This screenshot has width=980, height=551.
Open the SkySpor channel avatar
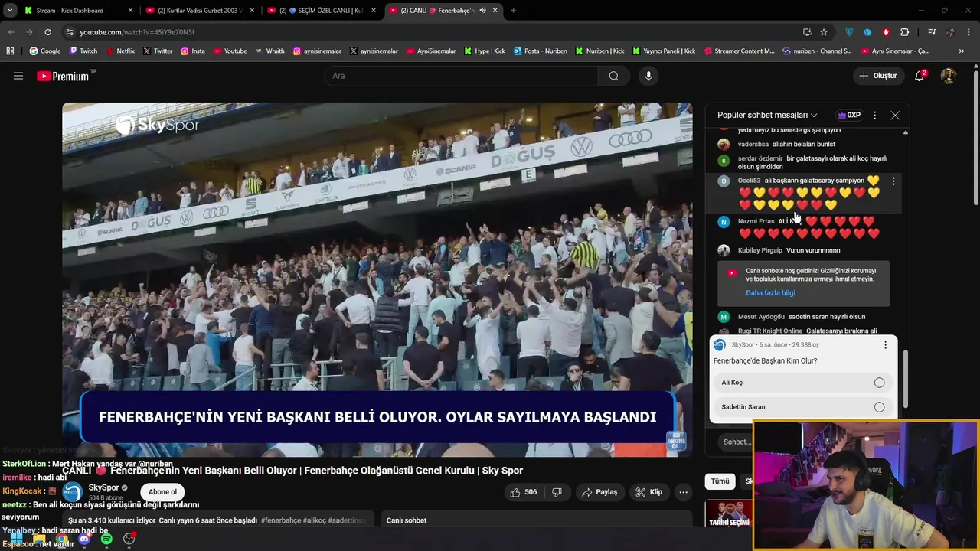(x=73, y=492)
